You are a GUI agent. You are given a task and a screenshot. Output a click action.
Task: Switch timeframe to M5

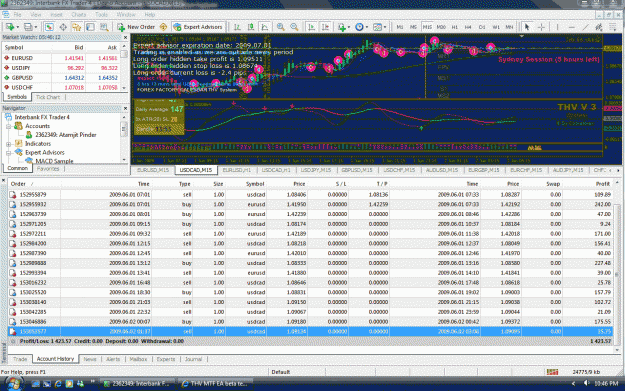point(413,27)
